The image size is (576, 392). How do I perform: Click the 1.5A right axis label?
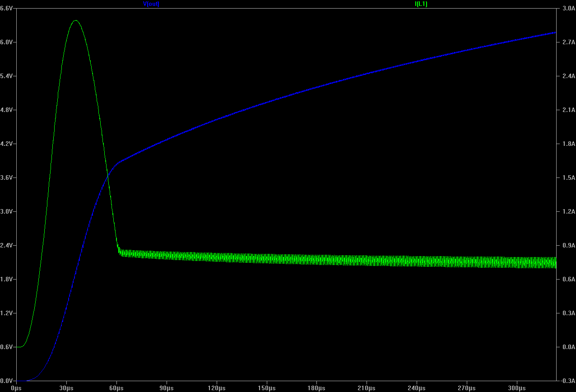tap(569, 178)
